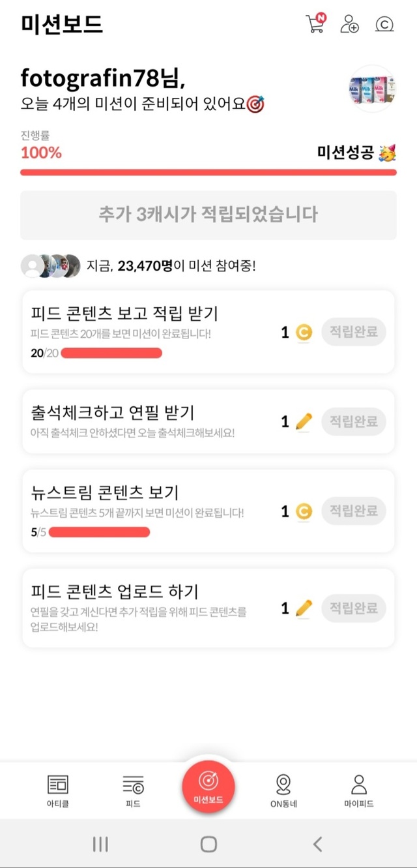Viewport: 417px width, 868px height.
Task: Tap 적립완료 for 뉴스트림 콘텐츠 보기
Action: 353,512
